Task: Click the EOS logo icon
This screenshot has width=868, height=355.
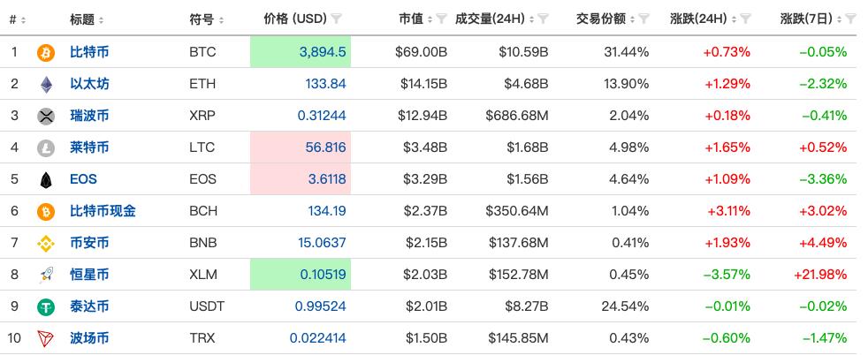Action: pos(46,179)
